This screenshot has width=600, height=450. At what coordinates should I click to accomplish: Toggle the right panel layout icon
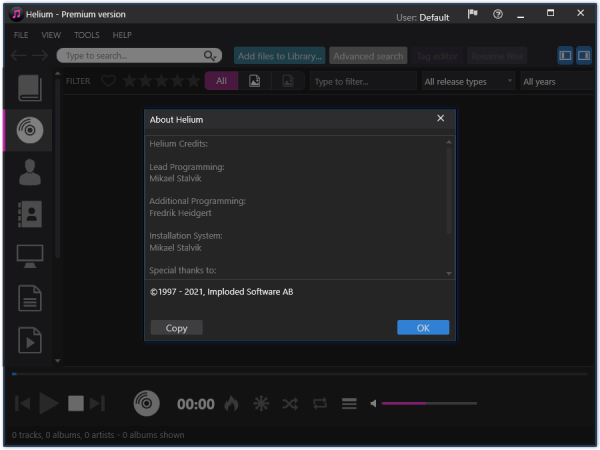click(584, 56)
